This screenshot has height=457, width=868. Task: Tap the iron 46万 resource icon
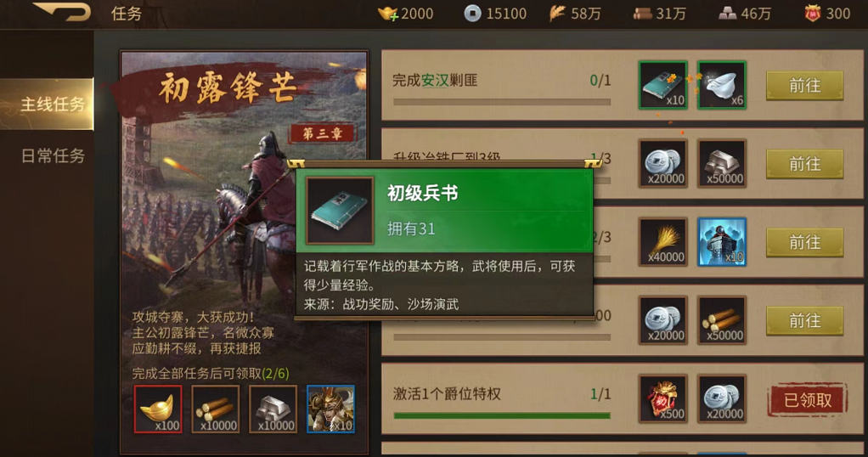click(x=727, y=14)
